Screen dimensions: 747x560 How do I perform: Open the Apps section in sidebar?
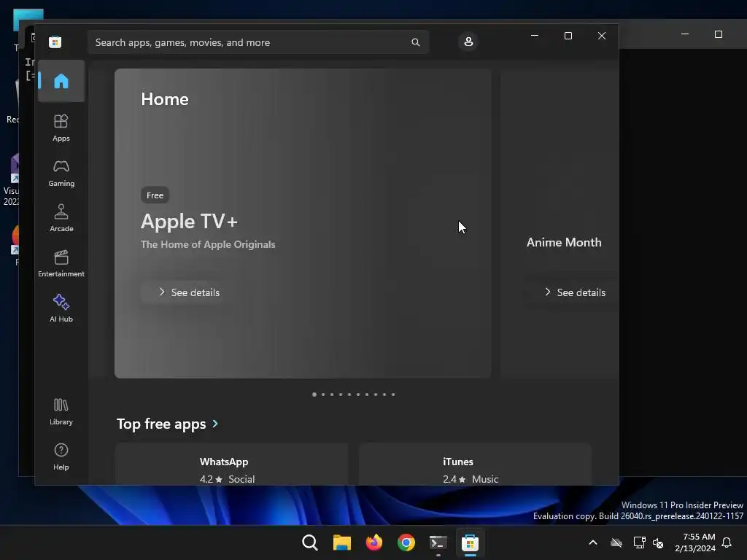(x=61, y=128)
